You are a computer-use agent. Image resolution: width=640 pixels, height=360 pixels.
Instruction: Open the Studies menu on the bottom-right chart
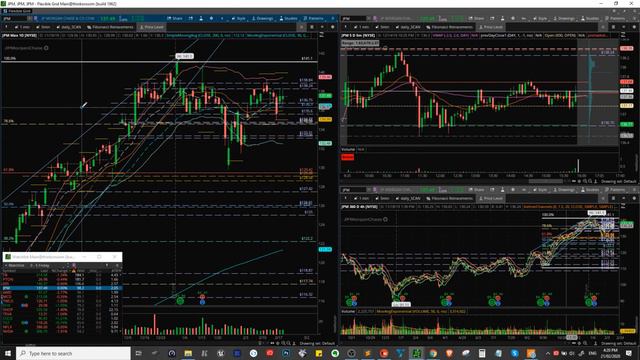[590, 190]
